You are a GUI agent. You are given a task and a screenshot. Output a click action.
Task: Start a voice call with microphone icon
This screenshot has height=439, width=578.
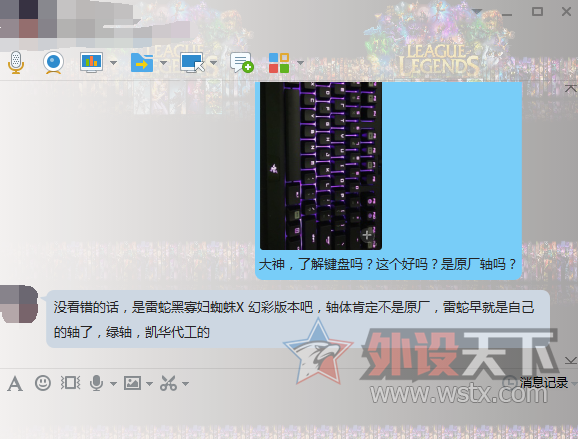click(16, 62)
